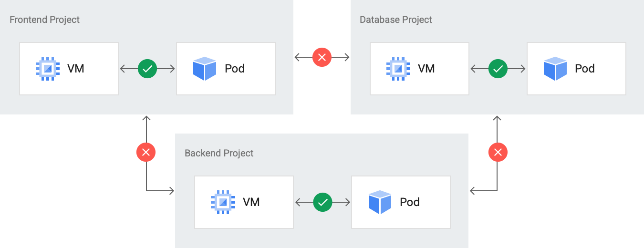Click green checkmark between Backend VM and Pod
Screen dimensions: 644x248
(322, 202)
